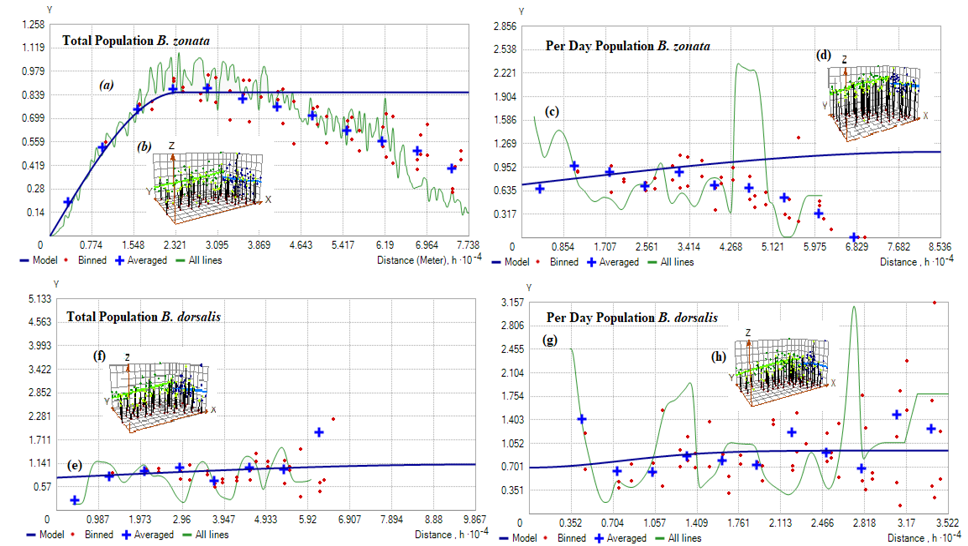Click the Distance (Meter) axis label
This screenshot has width=968, height=546.
click(x=412, y=261)
